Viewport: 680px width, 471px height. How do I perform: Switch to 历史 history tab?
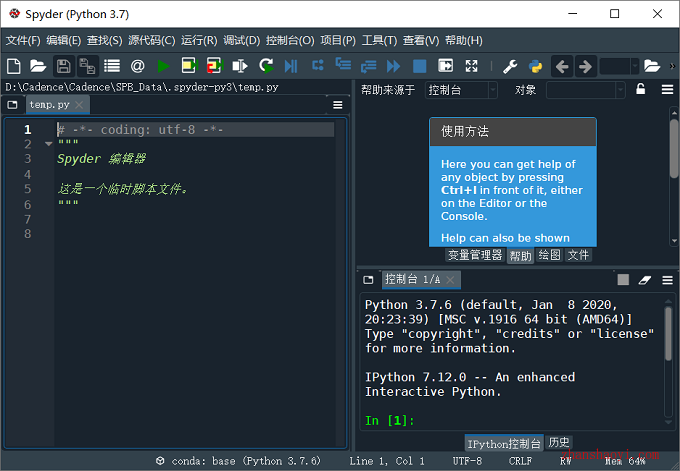point(559,442)
